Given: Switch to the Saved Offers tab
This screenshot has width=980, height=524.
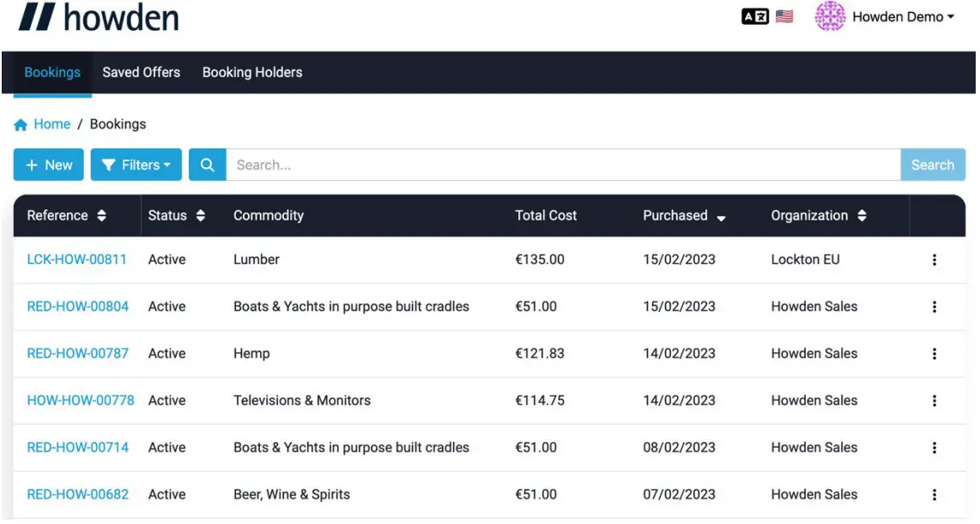Looking at the screenshot, I should tap(142, 72).
